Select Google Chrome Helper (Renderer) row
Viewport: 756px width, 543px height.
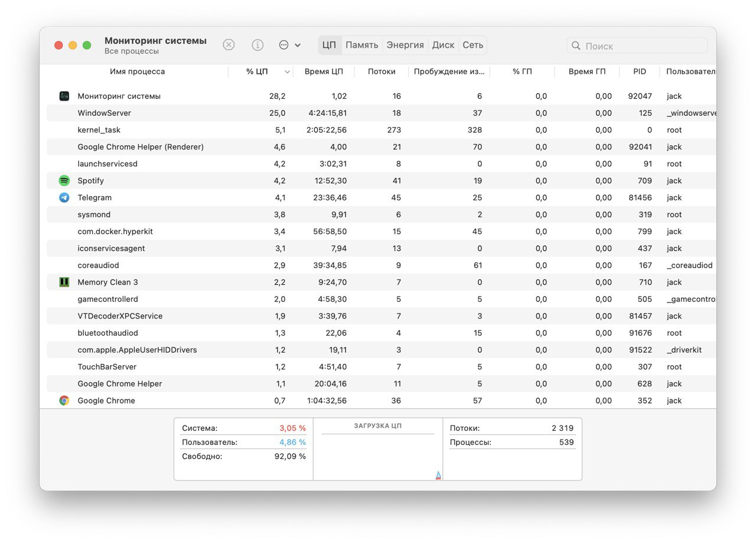[x=382, y=147]
